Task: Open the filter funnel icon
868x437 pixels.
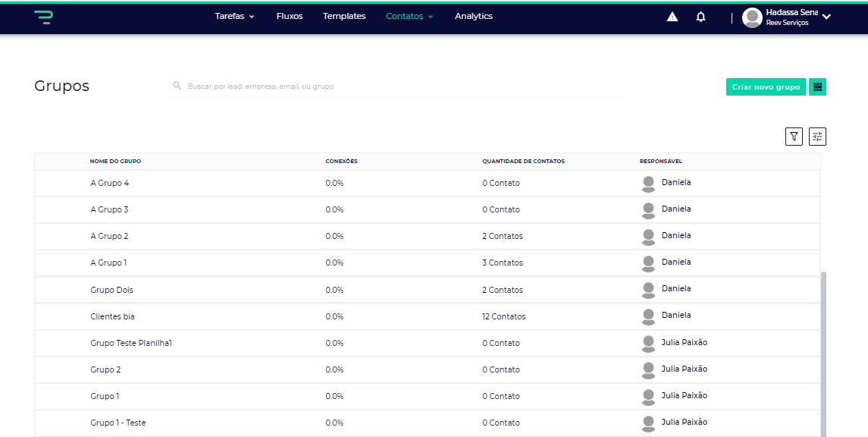Action: coord(794,137)
